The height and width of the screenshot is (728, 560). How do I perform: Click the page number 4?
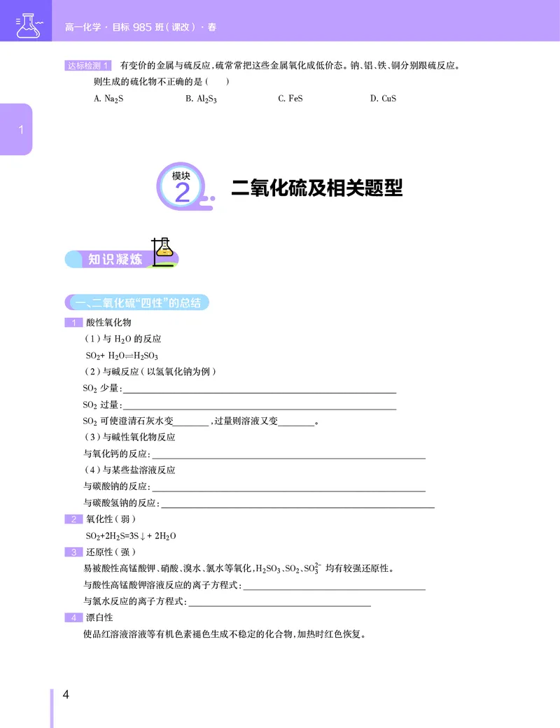tap(66, 694)
